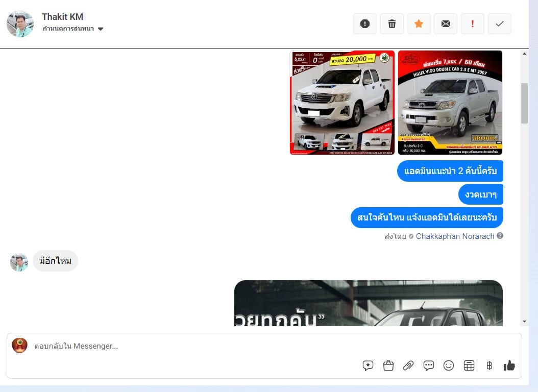Viewport: 538px width, 392px height.
Task: Click message bubble 'แอดมินแนะนำ 2 คันนี้ครับ'
Action: point(450,171)
